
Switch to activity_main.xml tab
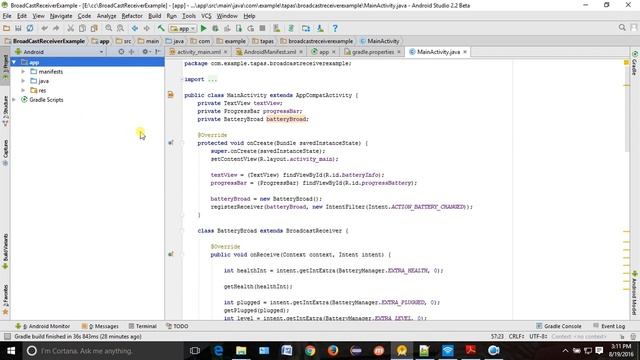(199, 52)
